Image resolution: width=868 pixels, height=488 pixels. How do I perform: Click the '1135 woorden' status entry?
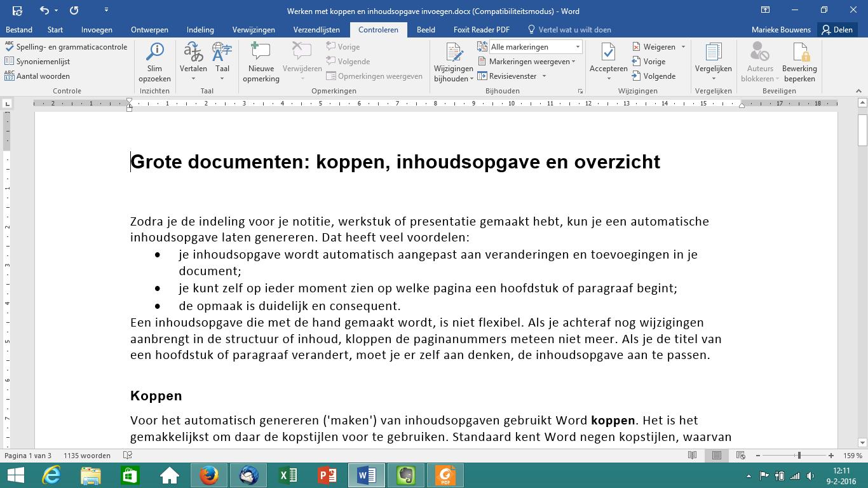tap(86, 456)
